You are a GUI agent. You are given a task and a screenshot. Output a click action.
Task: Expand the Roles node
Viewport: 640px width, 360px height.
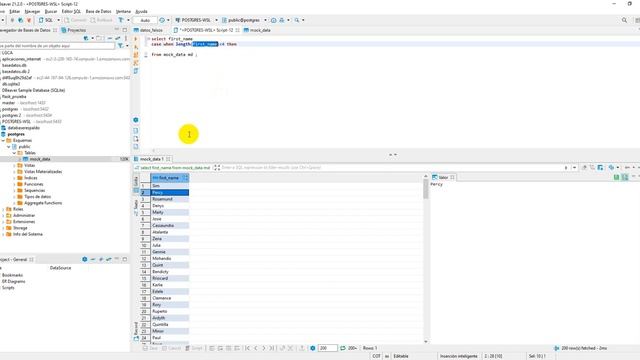pos(3,209)
